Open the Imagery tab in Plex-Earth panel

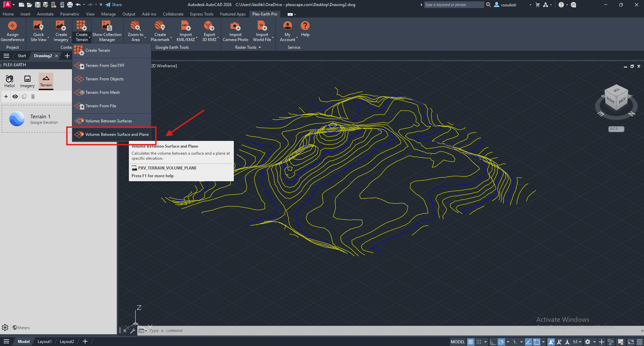click(x=27, y=81)
